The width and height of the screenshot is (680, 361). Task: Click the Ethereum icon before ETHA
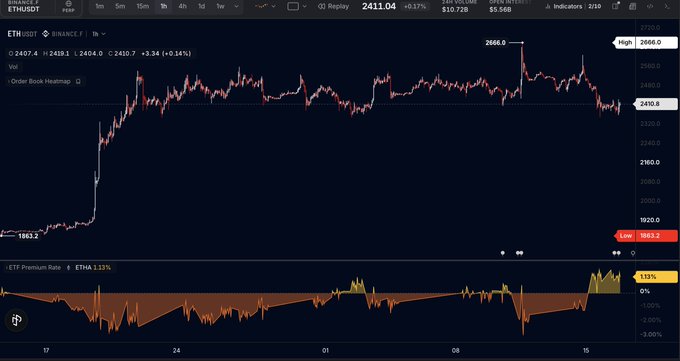pyautogui.click(x=68, y=268)
